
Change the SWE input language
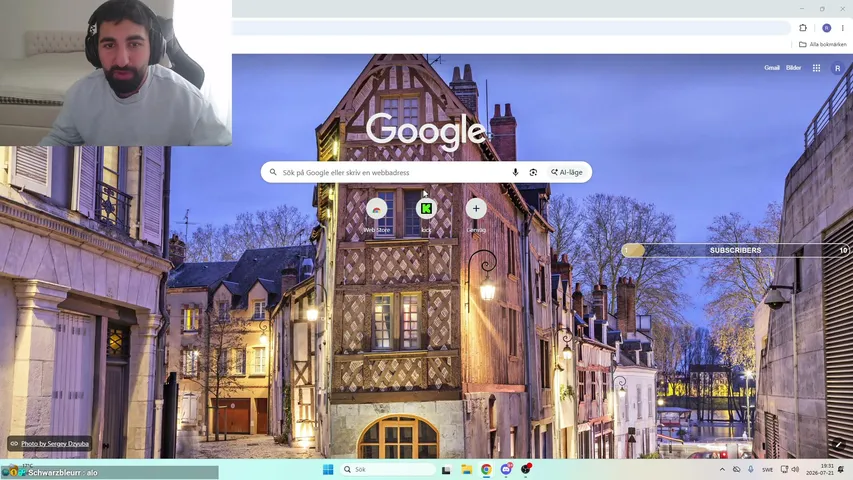point(767,469)
